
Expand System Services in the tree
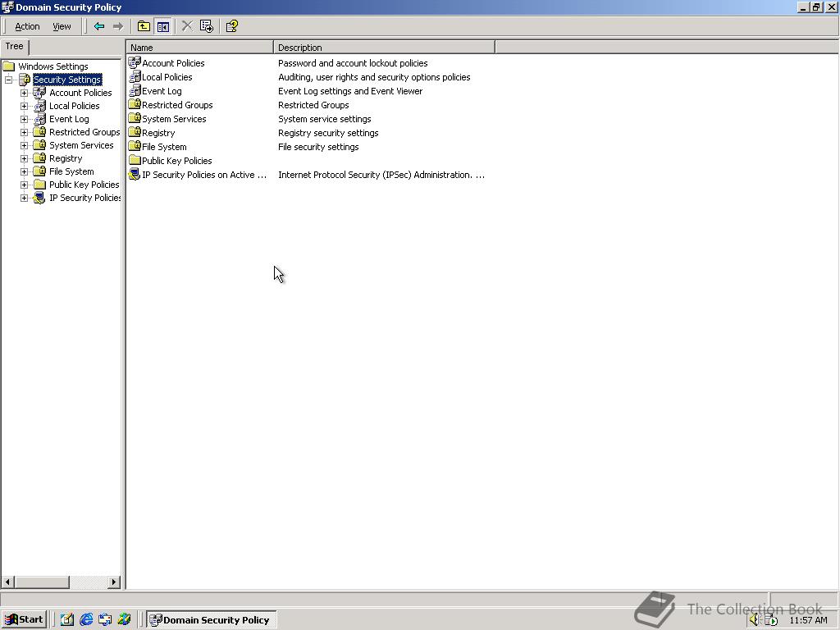point(24,145)
